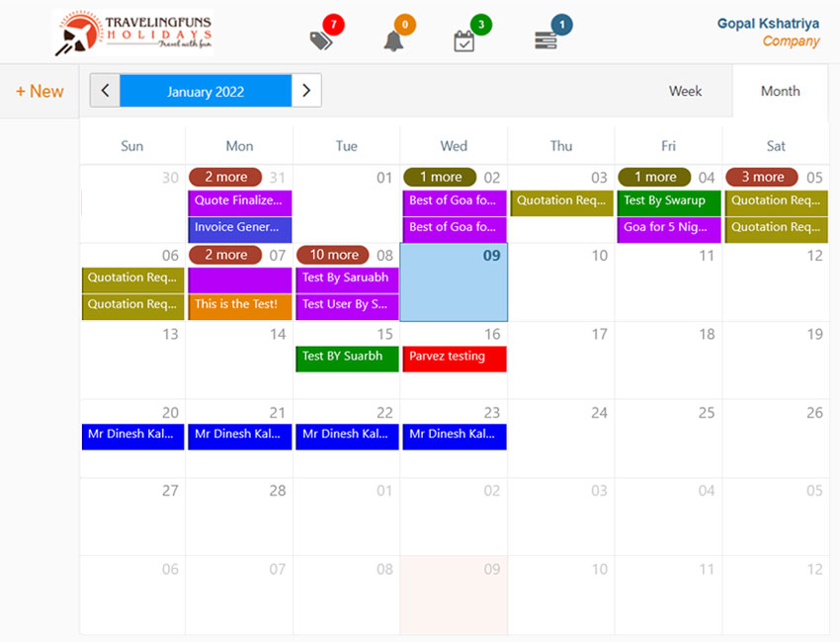Open the price tag icon with 7 badge
Viewport: 840px width, 642px height.
(320, 40)
